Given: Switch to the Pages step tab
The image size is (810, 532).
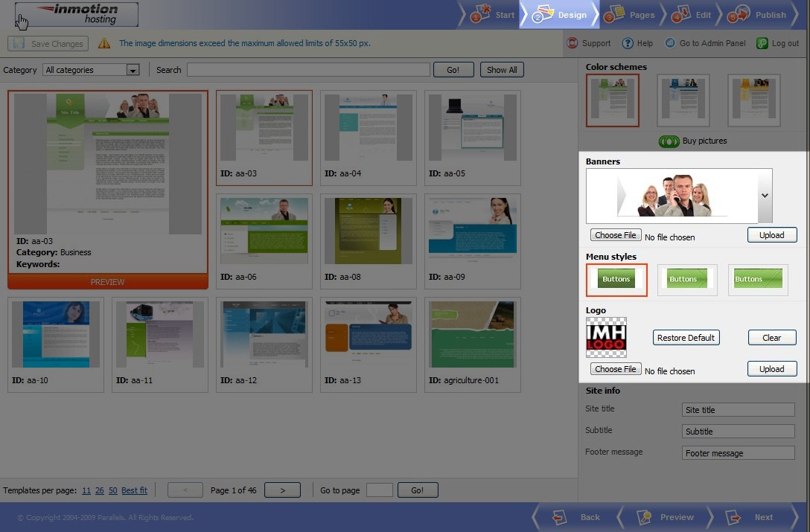Looking at the screenshot, I should pyautogui.click(x=631, y=14).
